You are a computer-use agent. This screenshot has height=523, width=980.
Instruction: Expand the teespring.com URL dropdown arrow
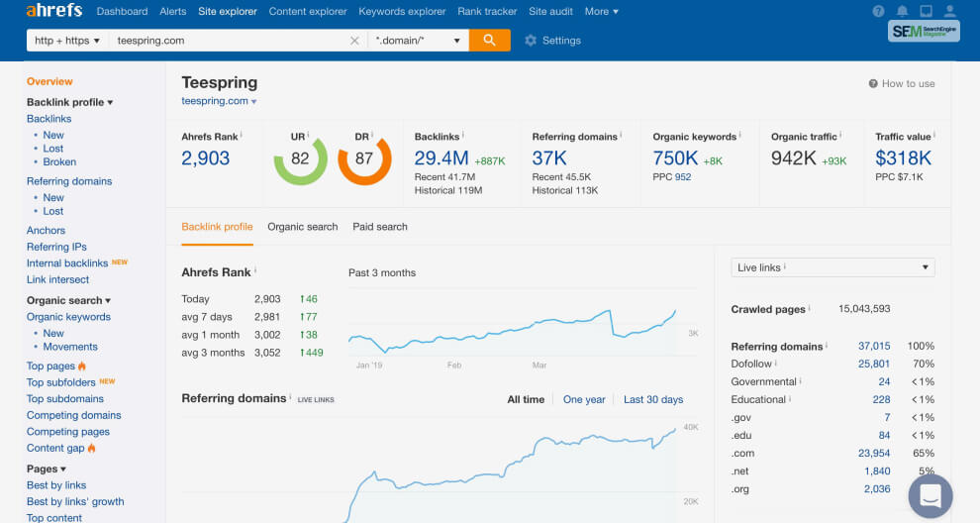253,101
